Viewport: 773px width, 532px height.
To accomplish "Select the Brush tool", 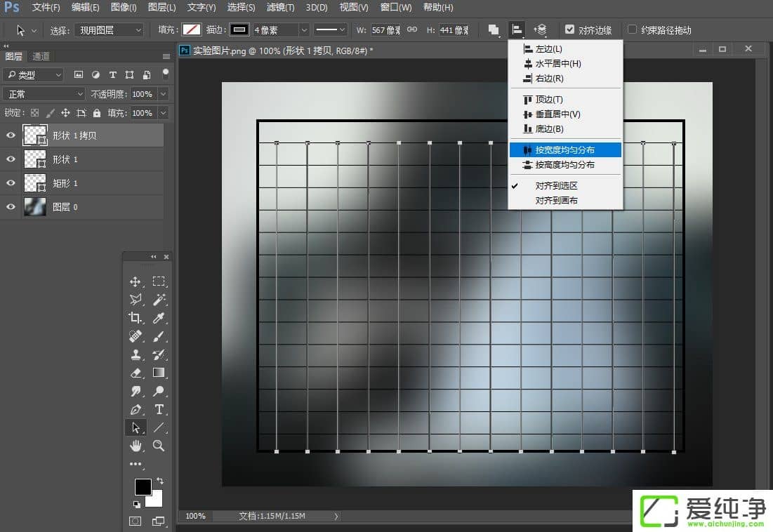I will pyautogui.click(x=159, y=336).
